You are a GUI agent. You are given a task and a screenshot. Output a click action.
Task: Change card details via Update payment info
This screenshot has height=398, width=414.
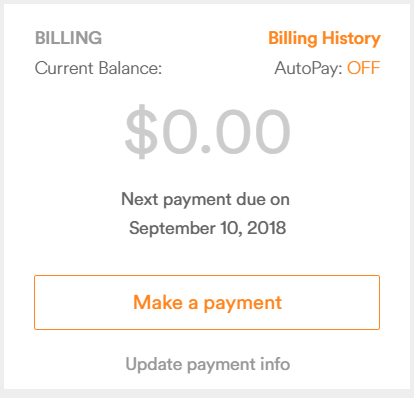click(x=207, y=364)
